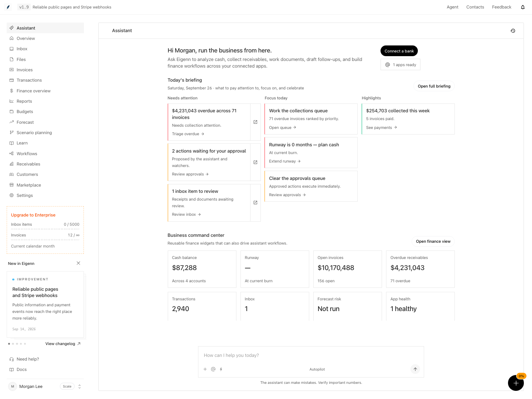The image size is (532, 399).
Task: Open overdue invoices card external link icon
Action: (255, 122)
